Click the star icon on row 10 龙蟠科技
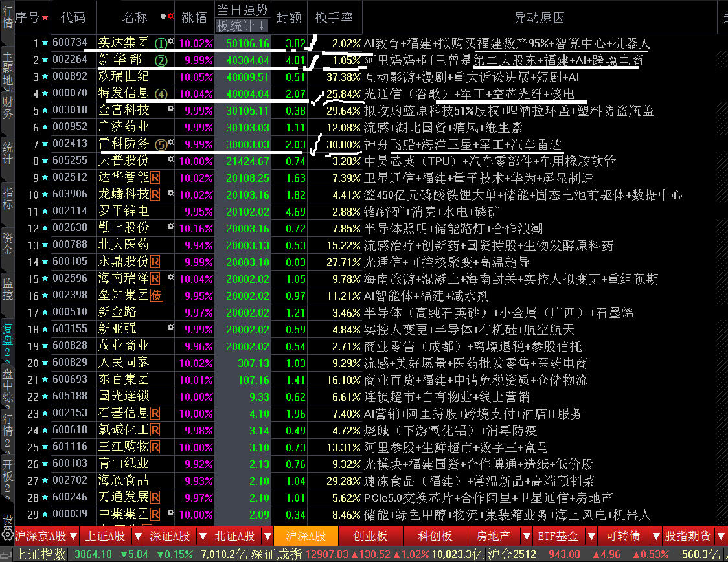728x562 pixels. pyautogui.click(x=45, y=194)
